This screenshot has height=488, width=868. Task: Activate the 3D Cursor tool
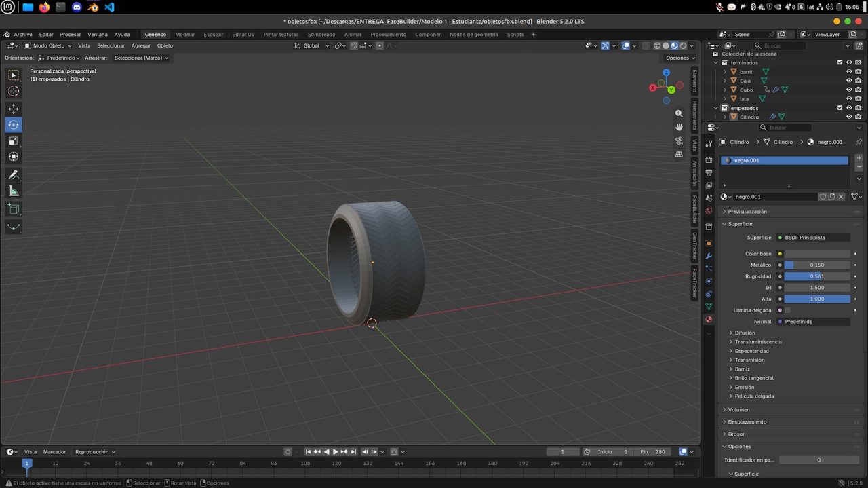14,91
